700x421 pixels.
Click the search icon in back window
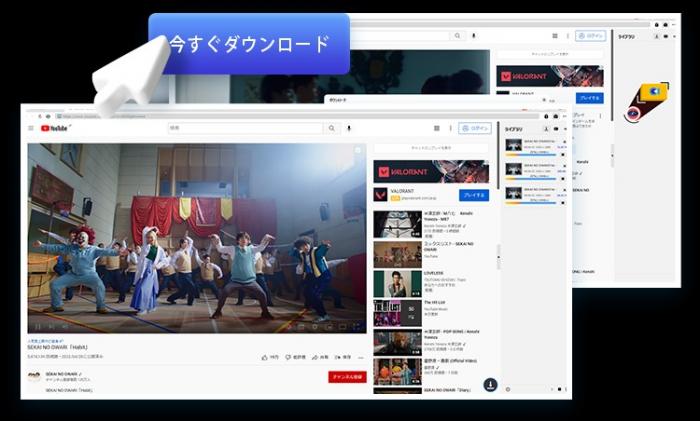pyautogui.click(x=457, y=36)
